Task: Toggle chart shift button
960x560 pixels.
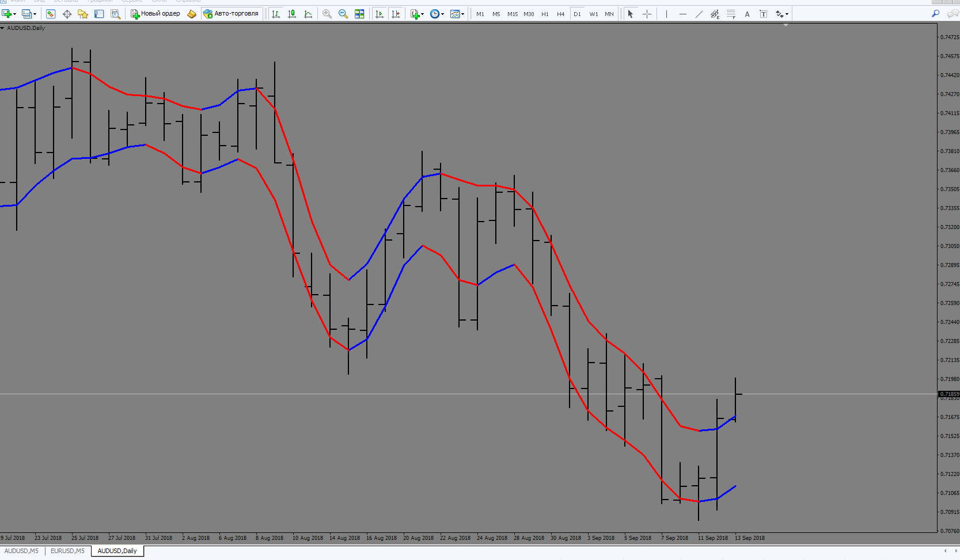Action: tap(396, 14)
